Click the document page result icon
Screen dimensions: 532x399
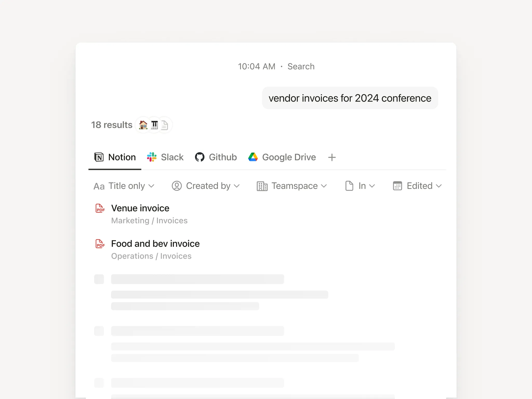pyautogui.click(x=165, y=125)
